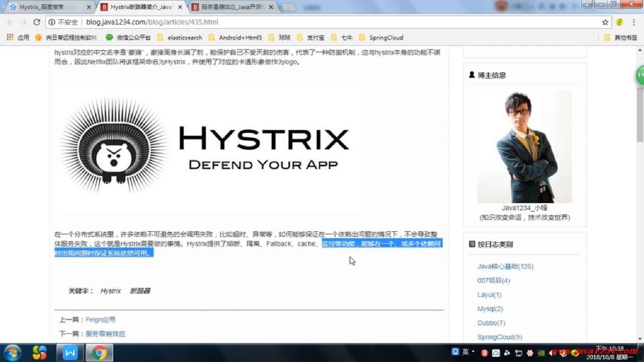Screen dimensions: 644x362
Task: Close the Hystrix_百度搜索 tab
Action: [89, 7]
